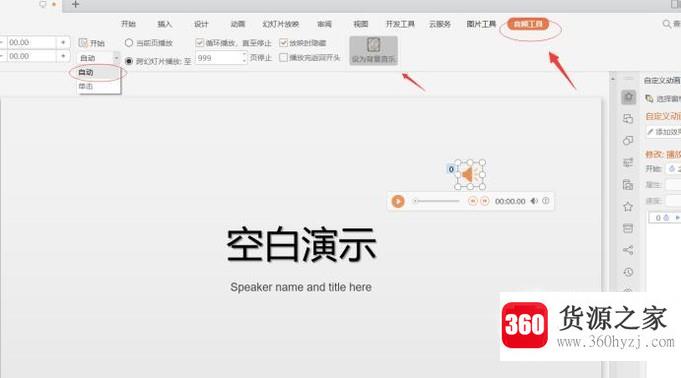Open the 开始 dropdown in animation pane

tap(674, 169)
